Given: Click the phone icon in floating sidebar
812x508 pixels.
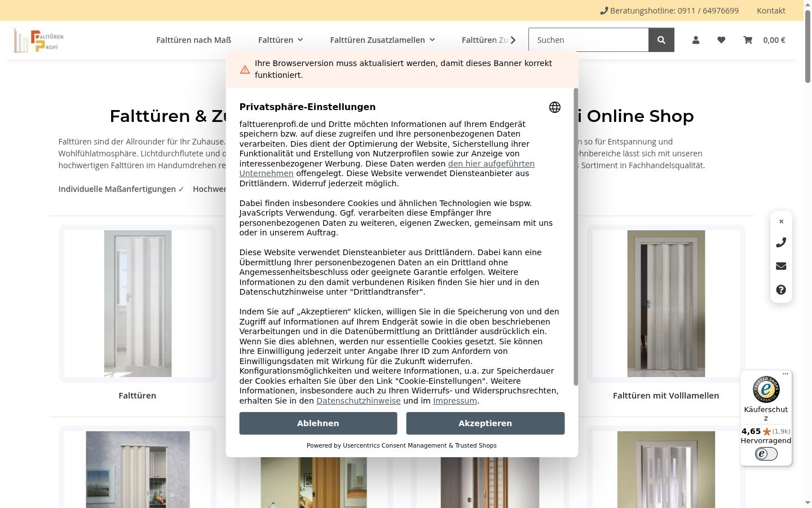Looking at the screenshot, I should coord(781,242).
